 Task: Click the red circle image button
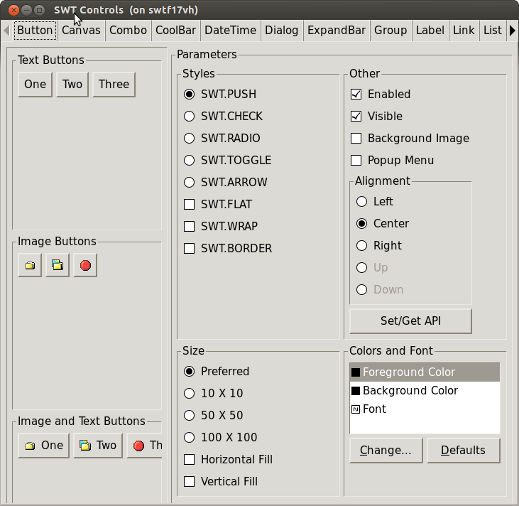[85, 265]
